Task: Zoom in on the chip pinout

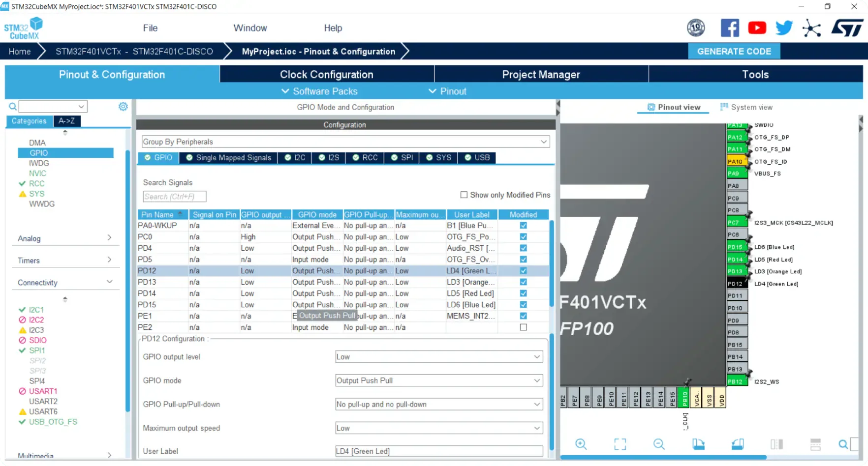Action: coord(581,444)
